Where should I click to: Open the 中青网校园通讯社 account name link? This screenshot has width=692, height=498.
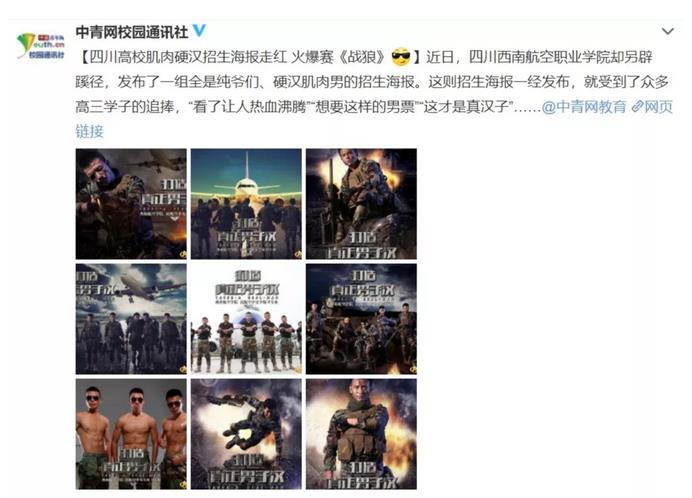(132, 32)
